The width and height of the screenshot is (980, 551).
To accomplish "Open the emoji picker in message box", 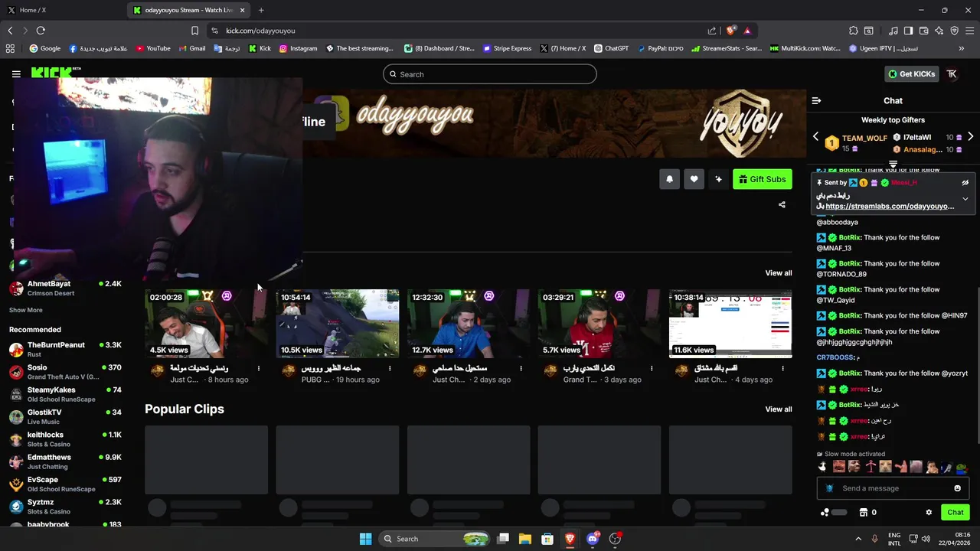I will (x=957, y=488).
